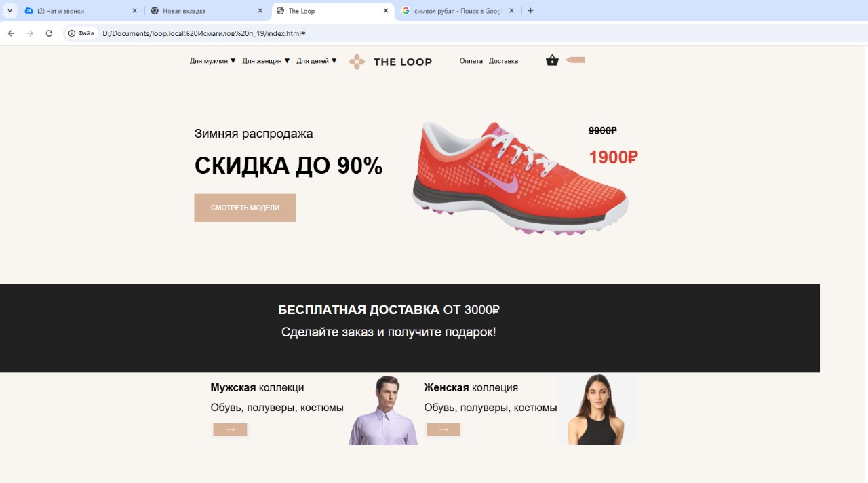
Task: Open the shopping basket icon
Action: coord(552,60)
